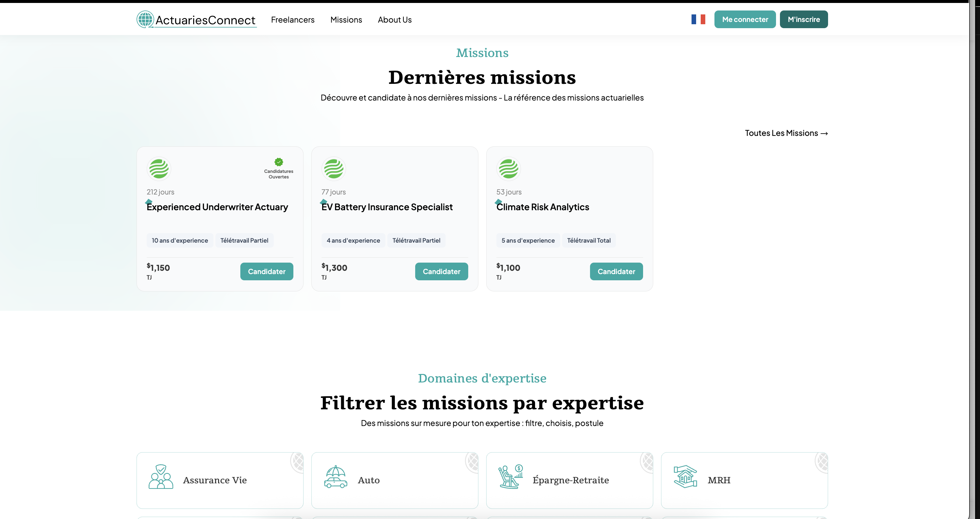980x519 pixels.
Task: Click the Filtrer les missions par expertise heading
Action: (482, 403)
